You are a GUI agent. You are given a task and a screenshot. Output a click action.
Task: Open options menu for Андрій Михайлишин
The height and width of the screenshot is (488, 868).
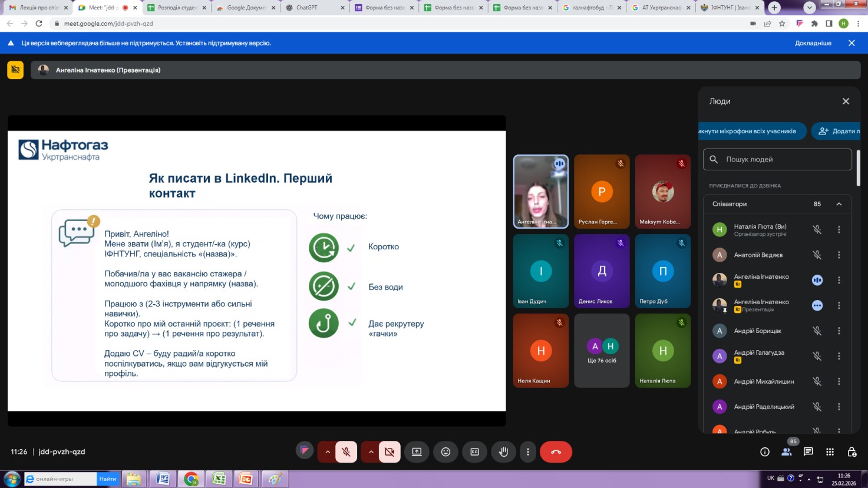click(839, 381)
